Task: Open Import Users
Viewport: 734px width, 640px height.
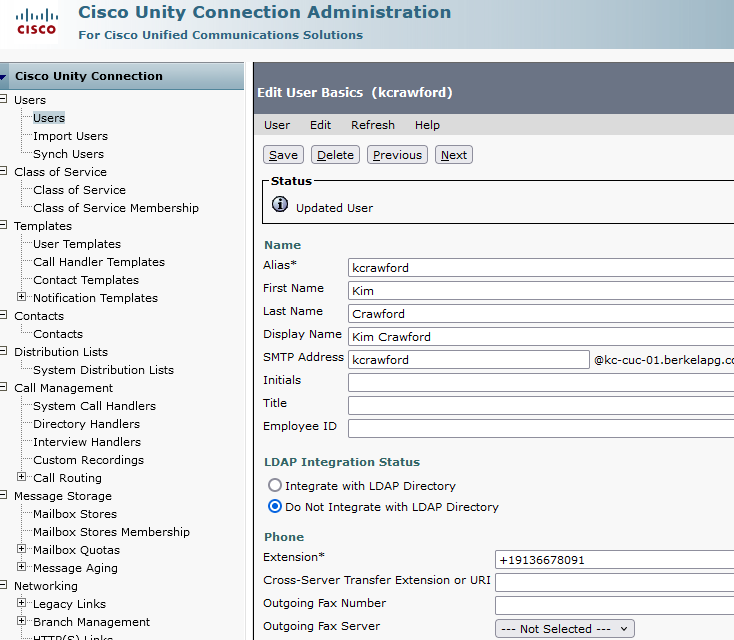Action: [x=70, y=136]
